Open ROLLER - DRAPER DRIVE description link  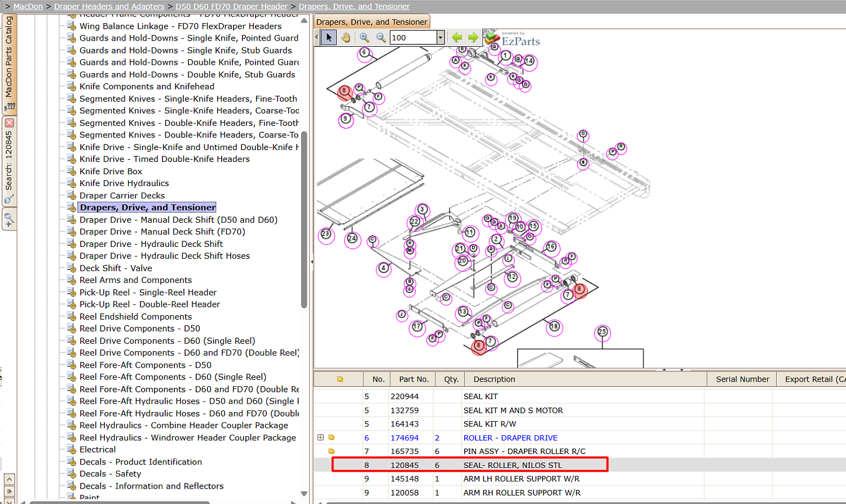pyautogui.click(x=510, y=437)
